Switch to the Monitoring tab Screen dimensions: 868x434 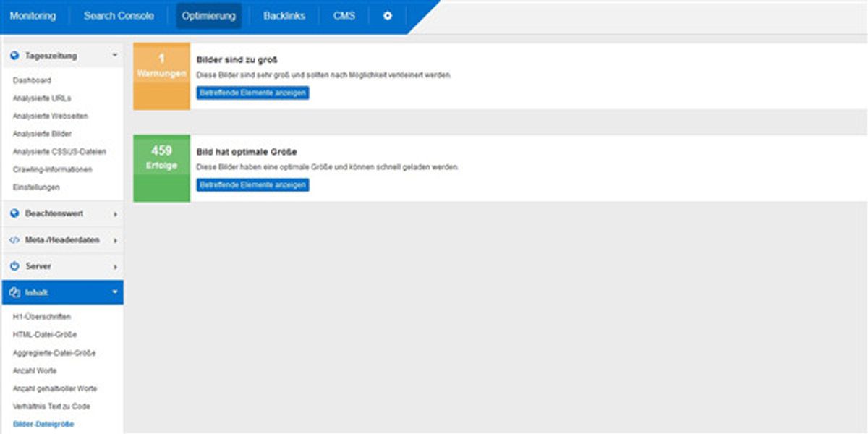(x=33, y=16)
